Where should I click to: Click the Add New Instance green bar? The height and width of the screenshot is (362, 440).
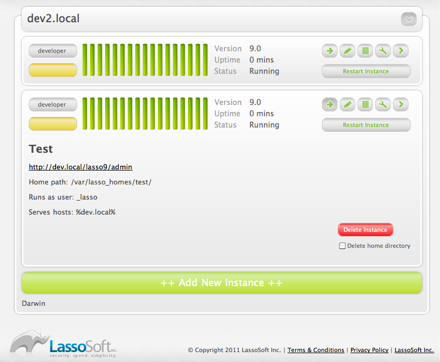tap(222, 283)
